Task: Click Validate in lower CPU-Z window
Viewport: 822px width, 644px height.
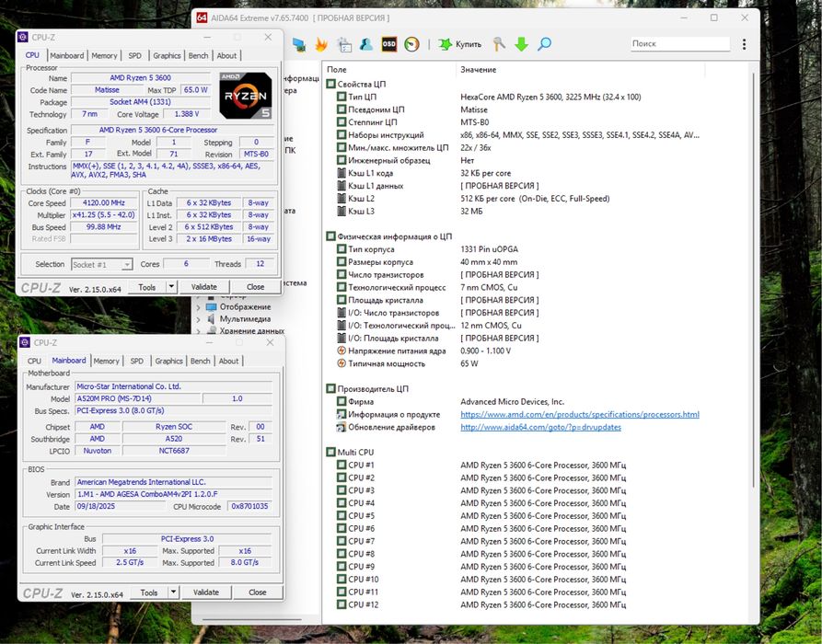Action: (206, 592)
